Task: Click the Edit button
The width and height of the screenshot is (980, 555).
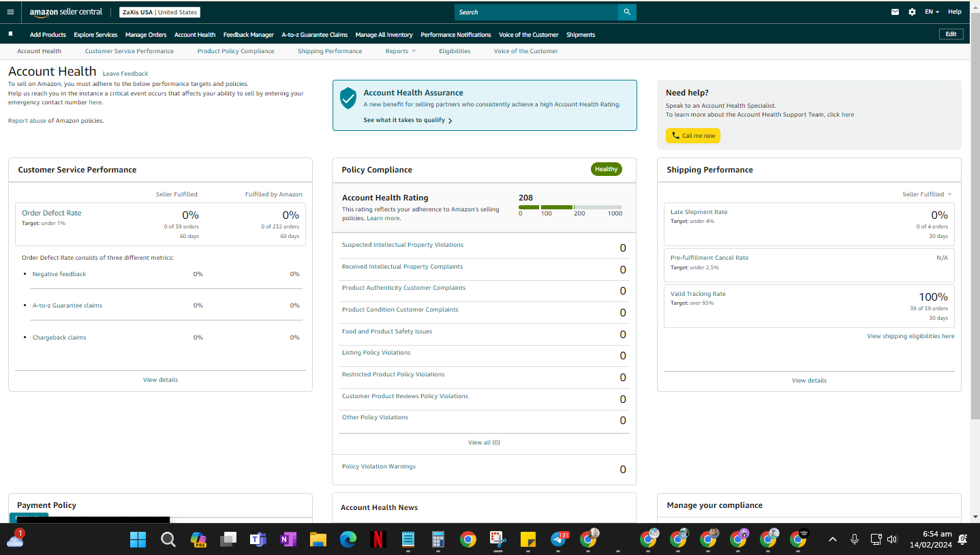Action: tap(951, 34)
